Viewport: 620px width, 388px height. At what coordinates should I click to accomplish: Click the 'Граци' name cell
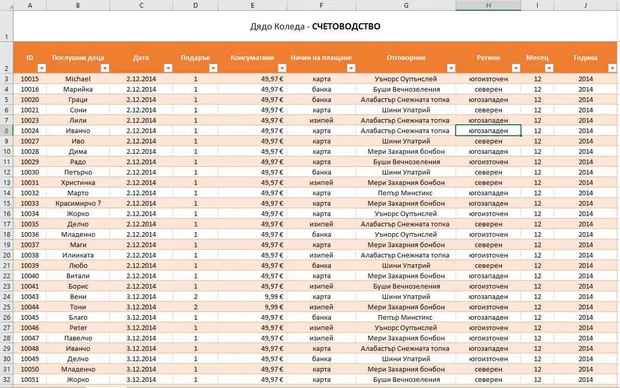(78, 100)
